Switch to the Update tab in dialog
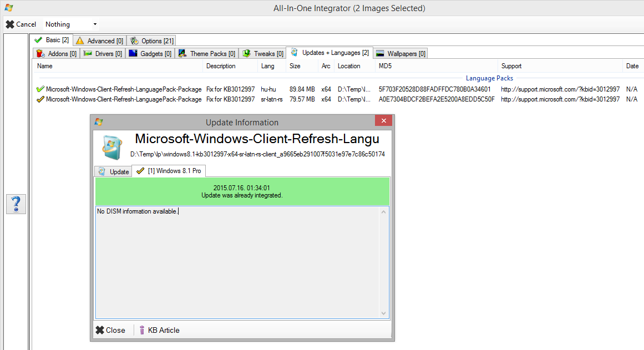The width and height of the screenshot is (644, 350). (114, 171)
